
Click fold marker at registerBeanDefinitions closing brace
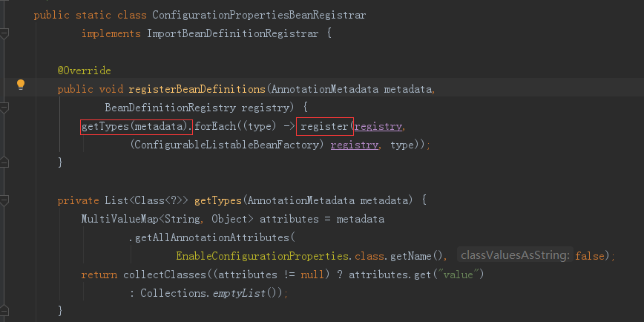[x=5, y=162]
